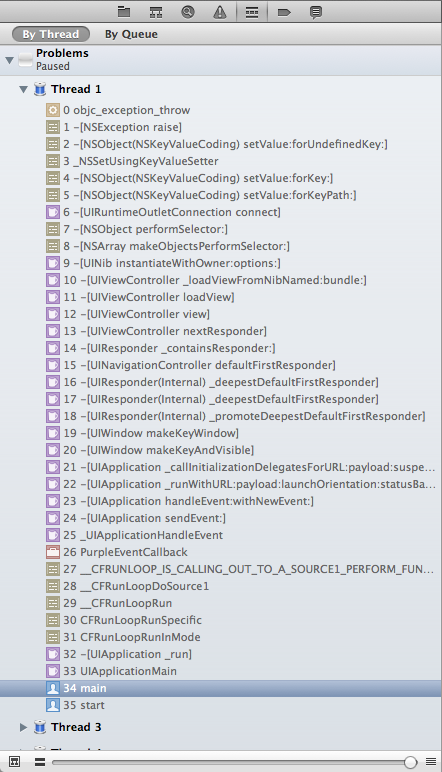The image size is (442, 772).
Task: Select frame 0 objc_exception_throw
Action: coord(221,110)
